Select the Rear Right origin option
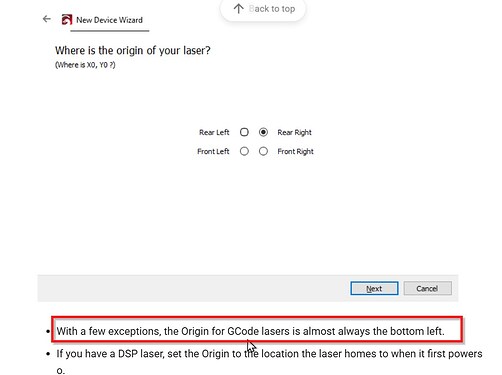This screenshot has height=375, width=502. click(263, 132)
